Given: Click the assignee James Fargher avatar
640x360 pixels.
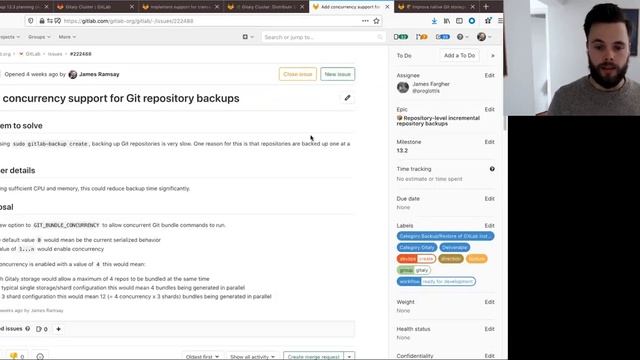Looking at the screenshot, I should coord(403,87).
